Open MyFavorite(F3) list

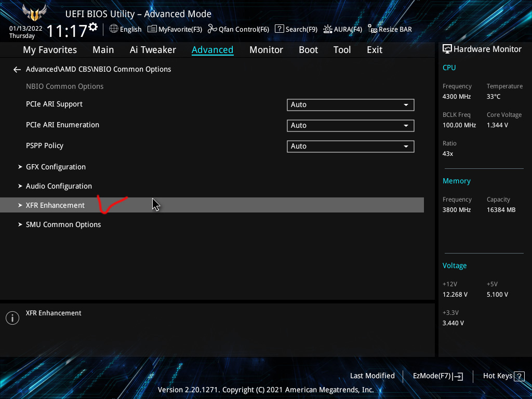(175, 29)
